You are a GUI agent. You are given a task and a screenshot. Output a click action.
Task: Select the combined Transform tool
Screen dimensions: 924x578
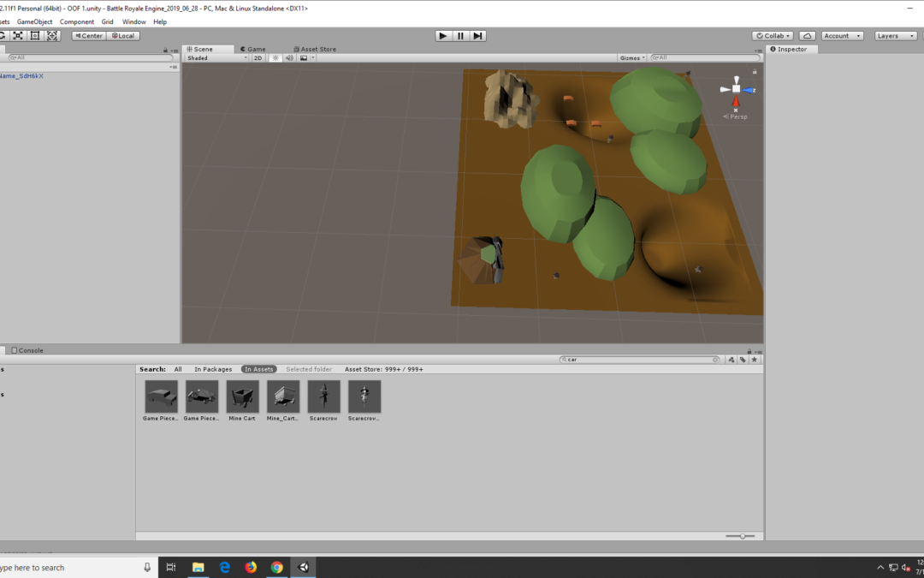pyautogui.click(x=52, y=35)
